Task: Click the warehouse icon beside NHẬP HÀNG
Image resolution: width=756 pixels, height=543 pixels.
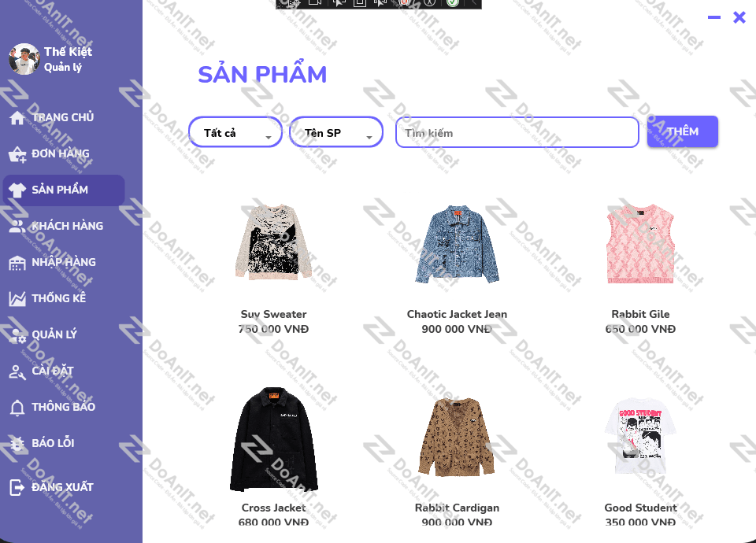Action: (x=17, y=263)
